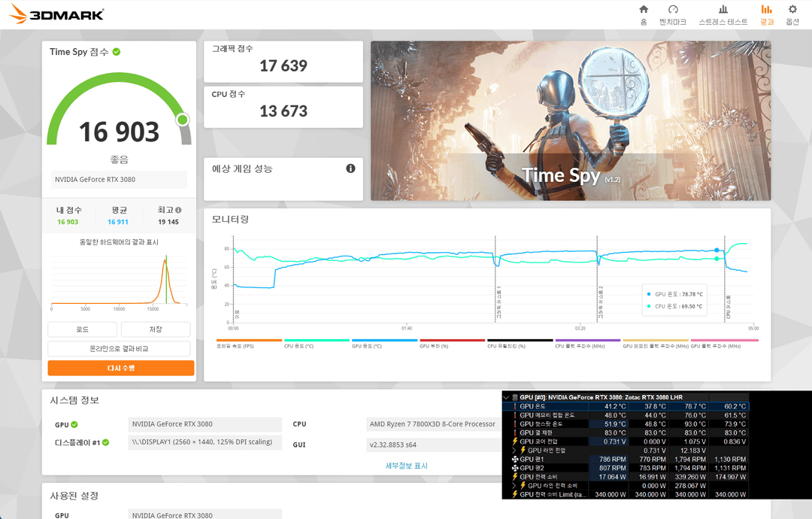Click the 3DMARK logo

pos(56,14)
